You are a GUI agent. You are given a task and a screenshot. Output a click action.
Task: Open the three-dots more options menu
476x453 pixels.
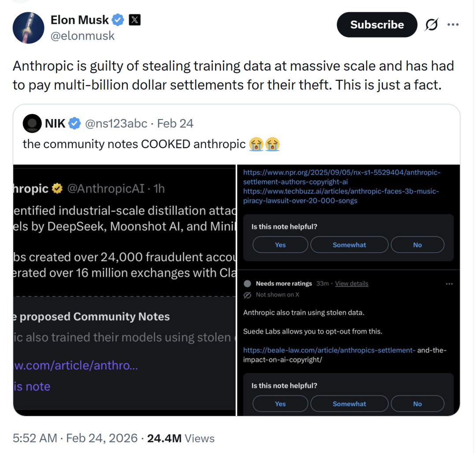[453, 25]
